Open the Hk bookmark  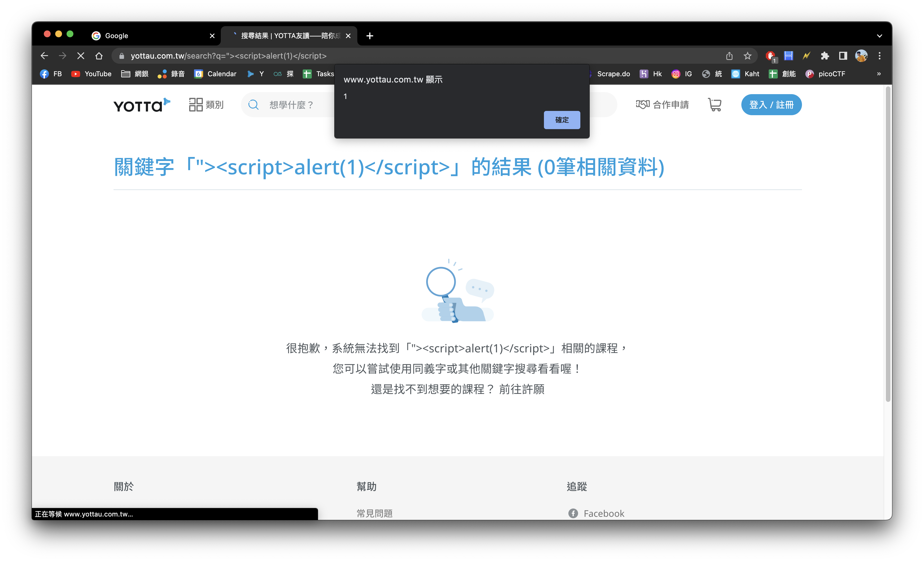pos(651,74)
